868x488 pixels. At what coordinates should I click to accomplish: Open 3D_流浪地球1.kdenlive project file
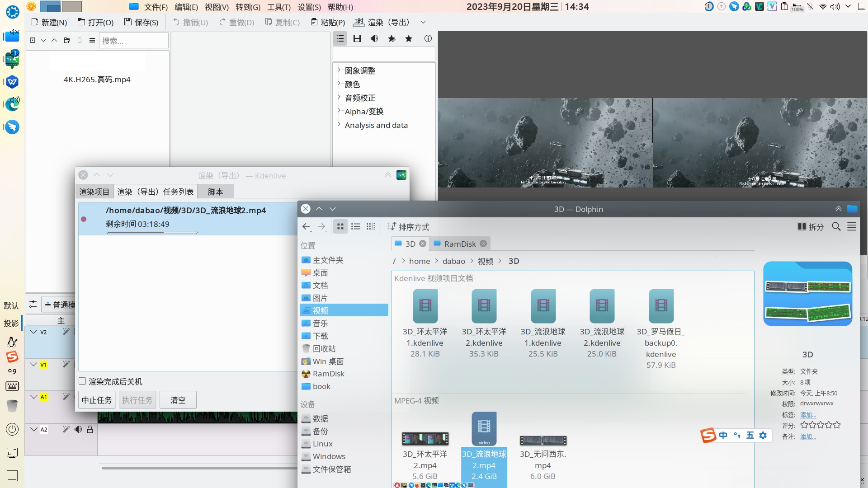pyautogui.click(x=543, y=324)
